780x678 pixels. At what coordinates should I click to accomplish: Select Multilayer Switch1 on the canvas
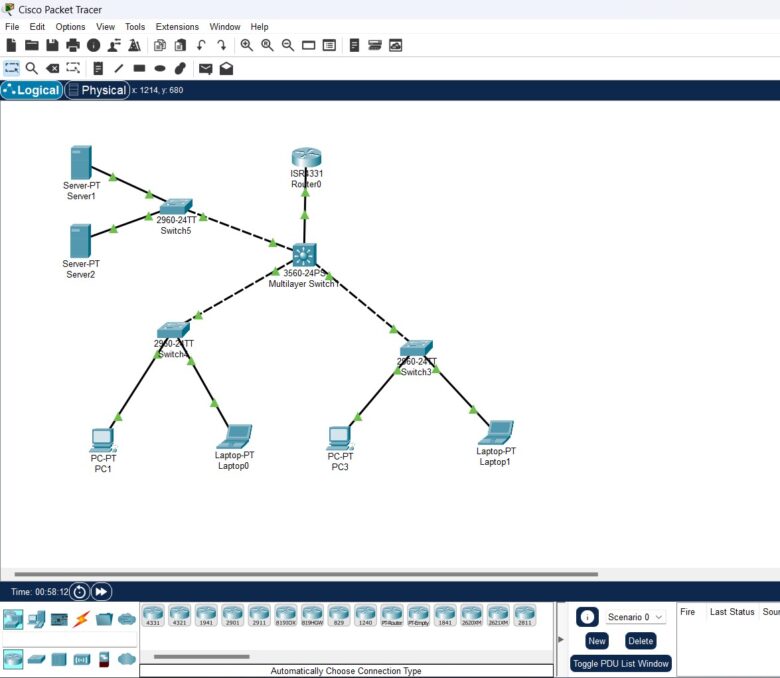tap(304, 256)
